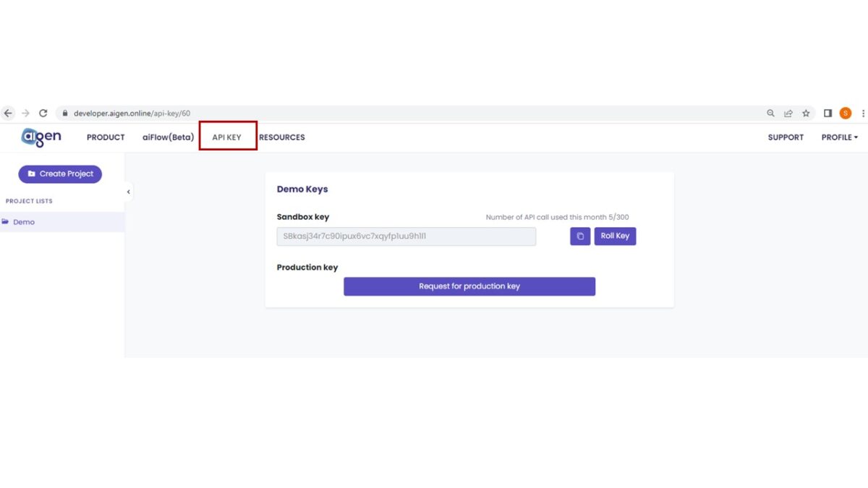Bookmark the page with the star icon
Image resolution: width=868 pixels, height=488 pixels.
tap(806, 113)
